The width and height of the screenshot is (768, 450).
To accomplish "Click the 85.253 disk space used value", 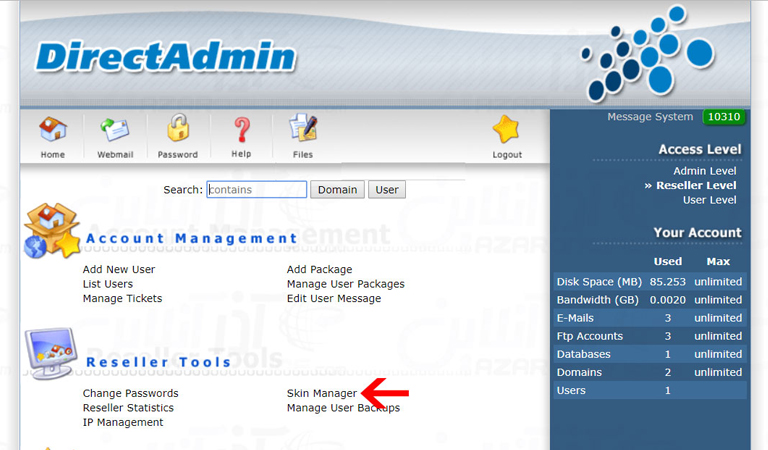I will (x=668, y=282).
